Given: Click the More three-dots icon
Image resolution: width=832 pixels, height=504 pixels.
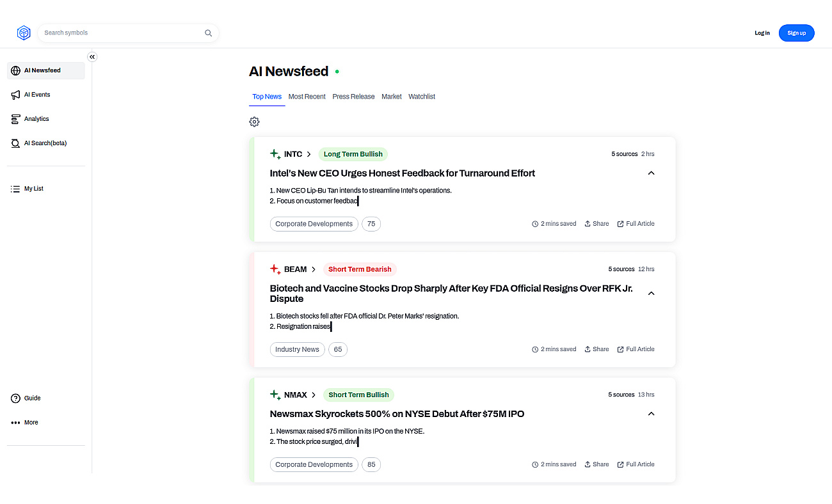Looking at the screenshot, I should click(x=16, y=423).
